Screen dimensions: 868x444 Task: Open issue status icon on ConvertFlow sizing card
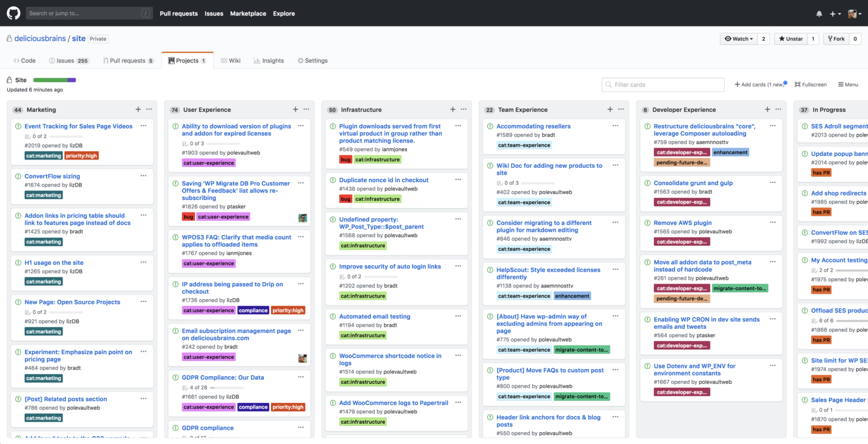pyautogui.click(x=18, y=176)
